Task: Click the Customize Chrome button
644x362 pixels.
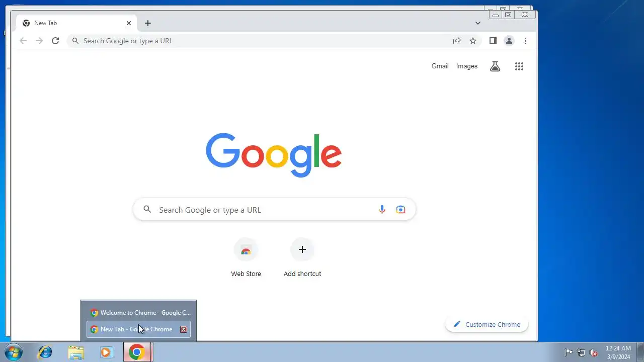Action: 487,324
